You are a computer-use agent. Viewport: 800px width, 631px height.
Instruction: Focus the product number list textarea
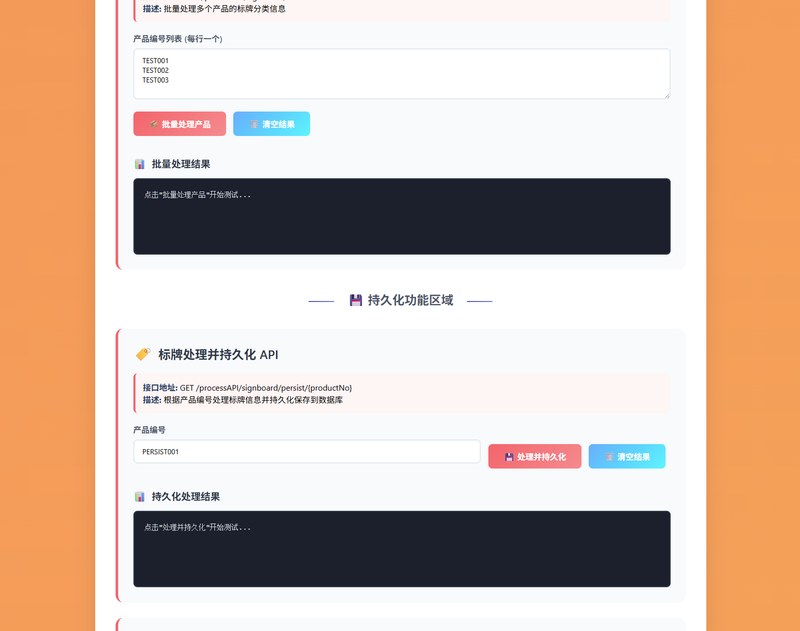click(x=402, y=74)
